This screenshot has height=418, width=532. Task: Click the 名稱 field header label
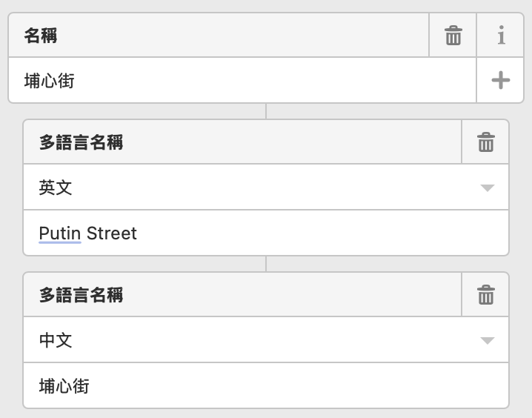click(x=40, y=36)
